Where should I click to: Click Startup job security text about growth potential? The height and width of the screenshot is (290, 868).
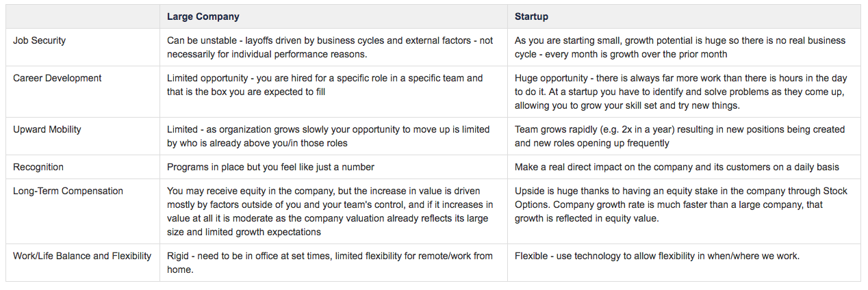click(x=680, y=47)
